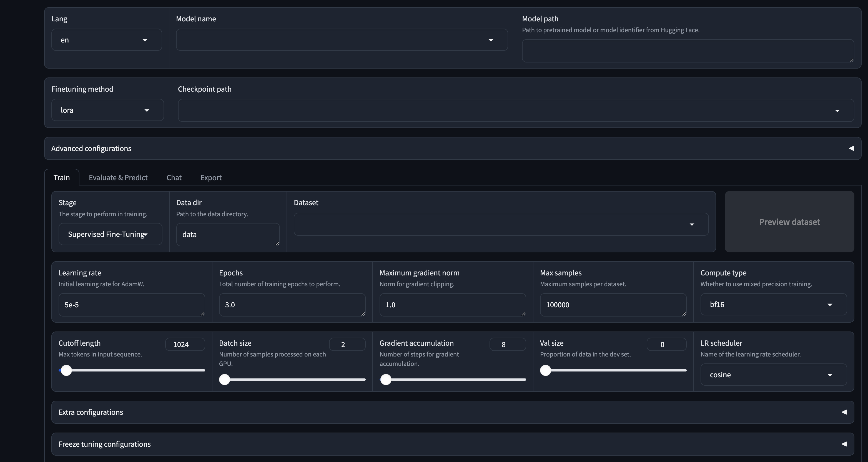This screenshot has width=868, height=462.
Task: Click the Val size slider handle
Action: click(x=546, y=370)
